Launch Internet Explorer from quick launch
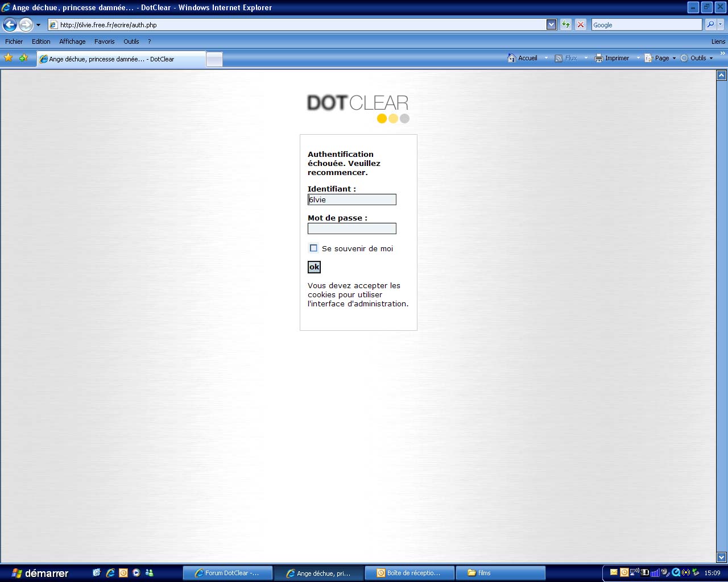 coord(110,573)
